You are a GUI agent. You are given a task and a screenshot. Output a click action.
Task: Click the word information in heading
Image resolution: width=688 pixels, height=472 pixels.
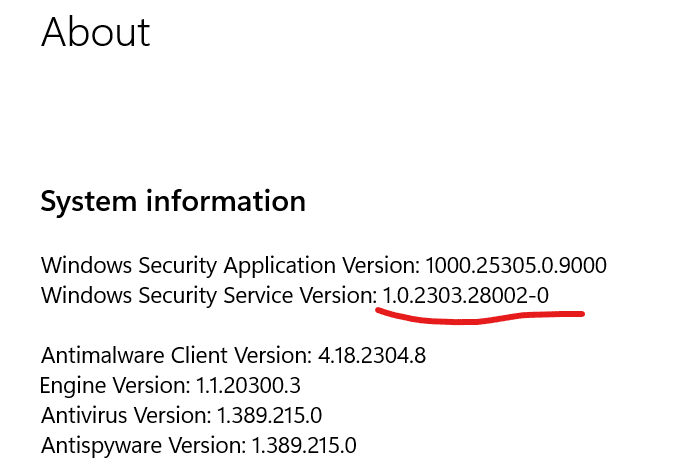click(x=226, y=201)
